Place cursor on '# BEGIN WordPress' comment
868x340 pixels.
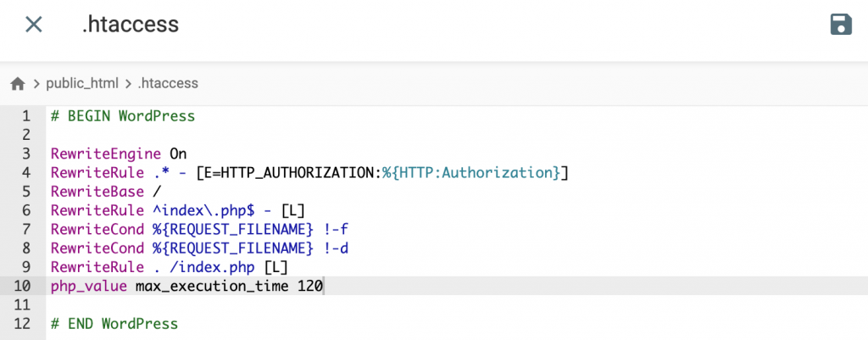[x=123, y=116]
